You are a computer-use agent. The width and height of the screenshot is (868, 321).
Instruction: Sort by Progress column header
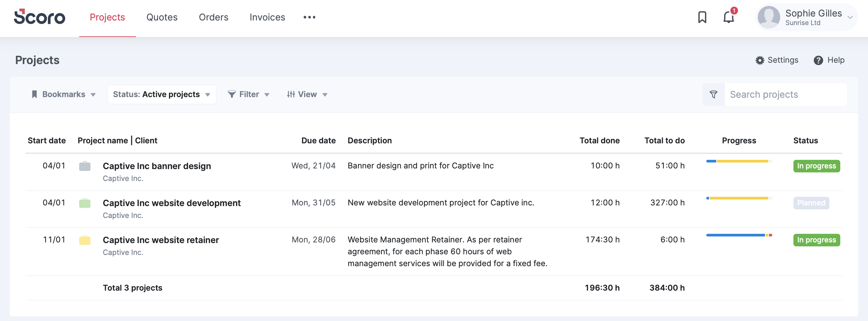[x=739, y=141]
